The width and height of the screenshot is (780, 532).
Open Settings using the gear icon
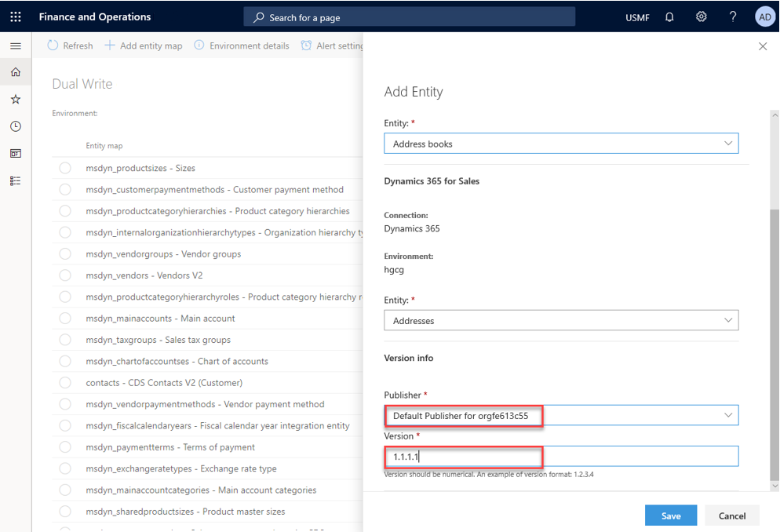pos(701,16)
